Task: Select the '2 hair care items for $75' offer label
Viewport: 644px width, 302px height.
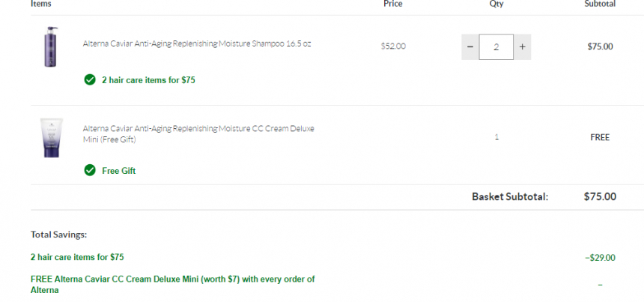Action: [x=148, y=80]
